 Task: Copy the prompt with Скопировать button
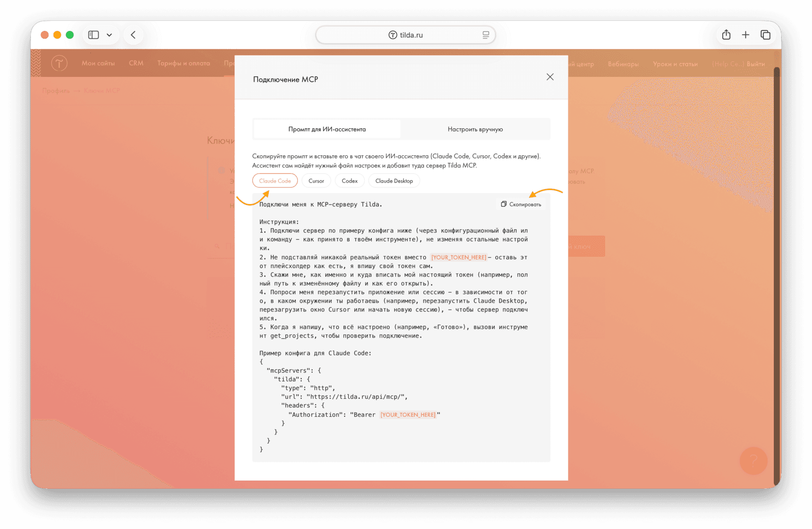point(521,204)
